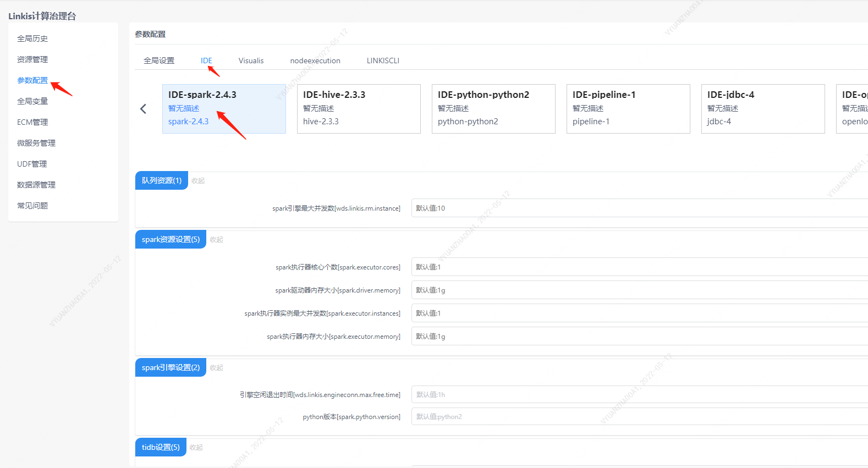868x468 pixels.
Task: Switch to the 全局设置 tab
Action: click(159, 60)
